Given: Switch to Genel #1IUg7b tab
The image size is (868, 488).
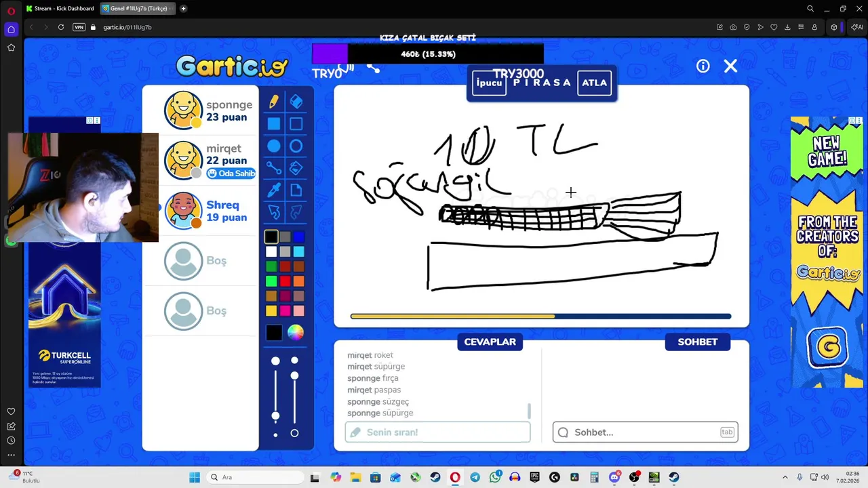Looking at the screenshot, I should coord(137,9).
